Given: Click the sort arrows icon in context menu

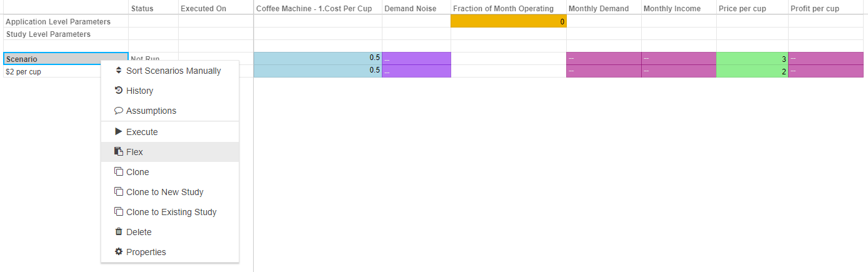Looking at the screenshot, I should pos(119,71).
